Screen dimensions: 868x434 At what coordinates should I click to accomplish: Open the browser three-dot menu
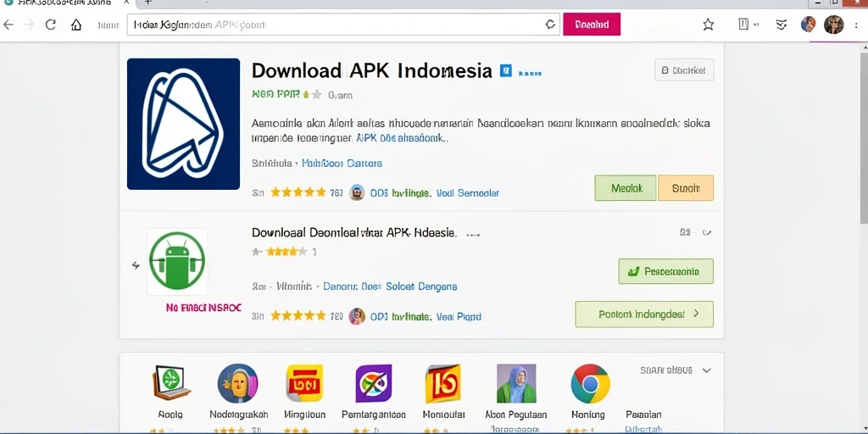coord(858,25)
